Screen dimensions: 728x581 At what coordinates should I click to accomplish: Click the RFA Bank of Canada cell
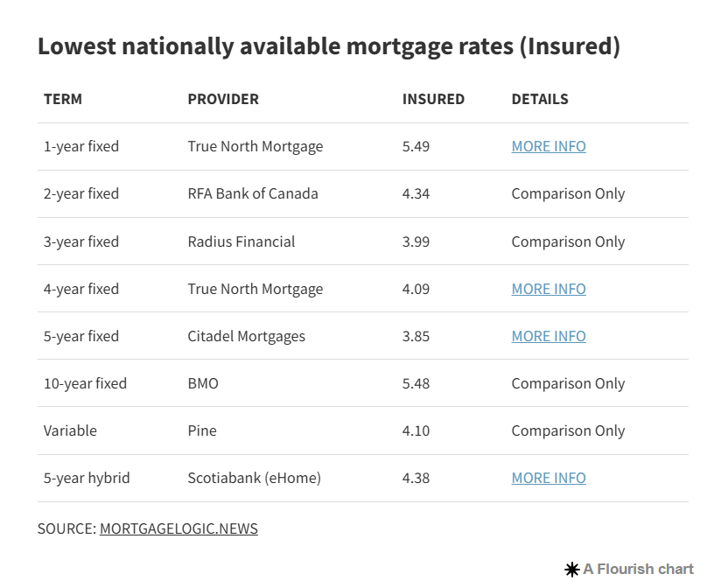point(253,194)
